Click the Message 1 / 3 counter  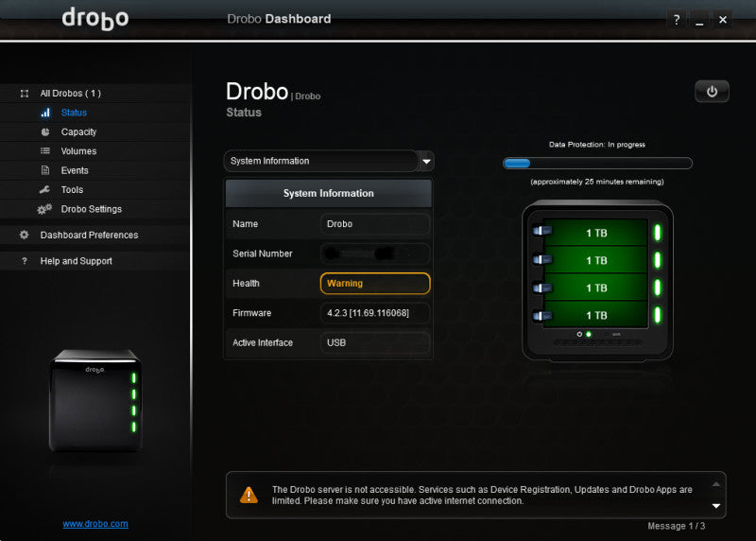pos(676,526)
